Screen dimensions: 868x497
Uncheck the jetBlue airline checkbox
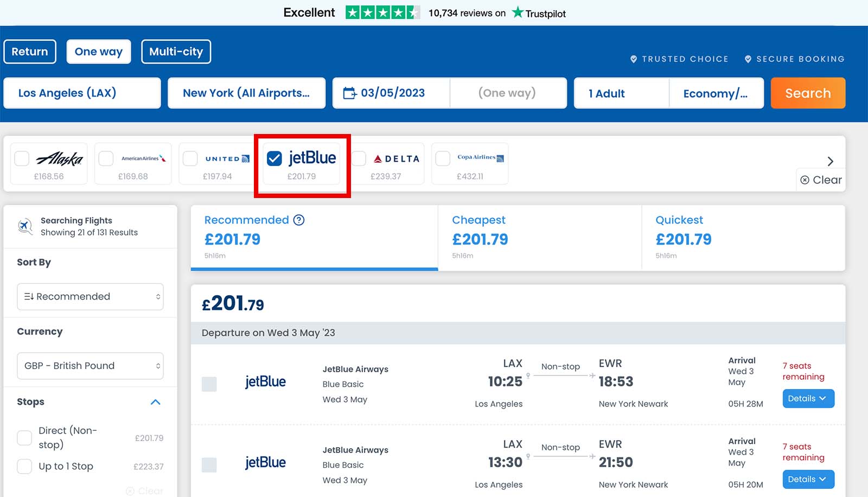(x=275, y=158)
